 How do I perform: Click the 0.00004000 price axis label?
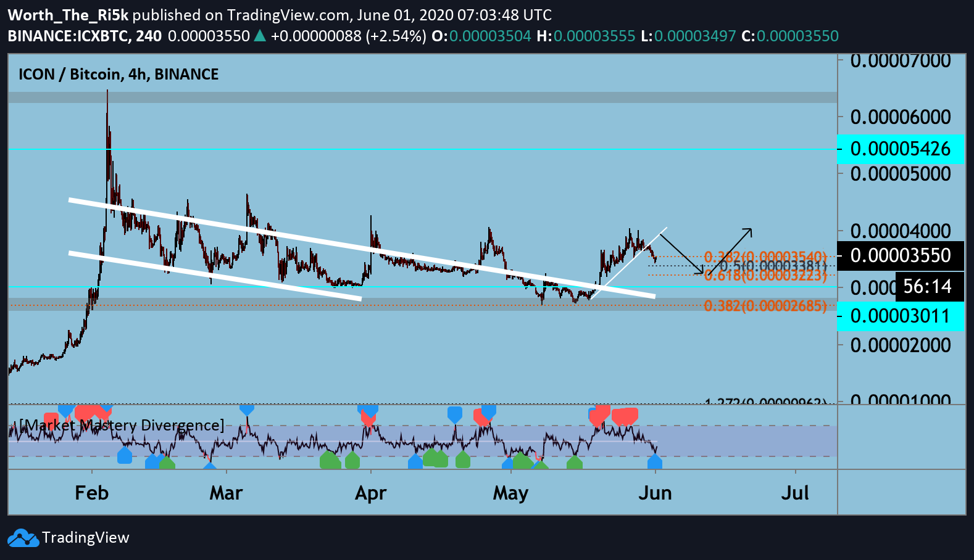coord(901,231)
